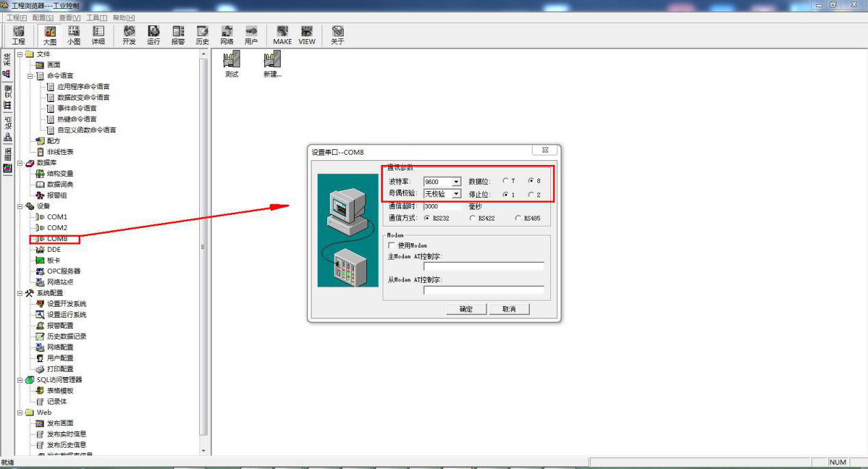868x469 pixels.
Task: Click the MAKE toolbar icon
Action: point(282,35)
